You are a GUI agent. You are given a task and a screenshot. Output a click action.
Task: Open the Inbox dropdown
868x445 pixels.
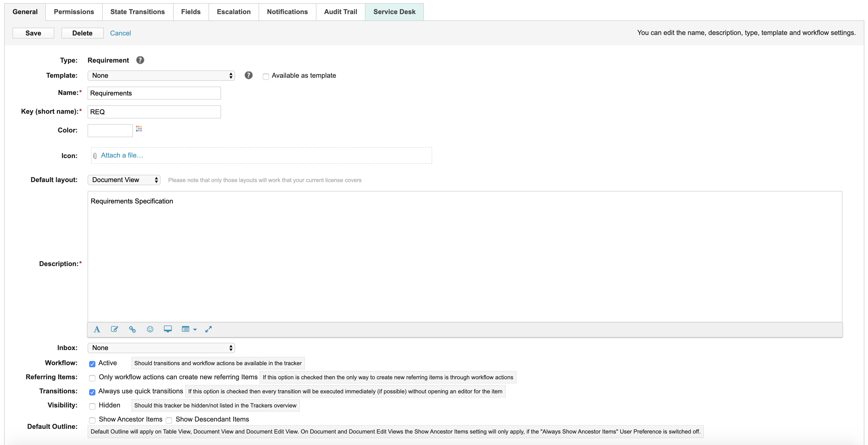point(161,347)
